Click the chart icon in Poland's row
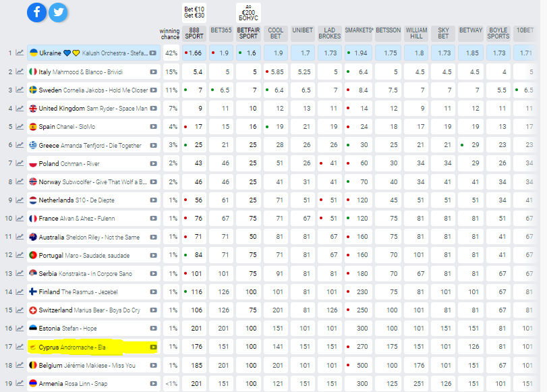This screenshot has height=392, width=547. [20, 163]
